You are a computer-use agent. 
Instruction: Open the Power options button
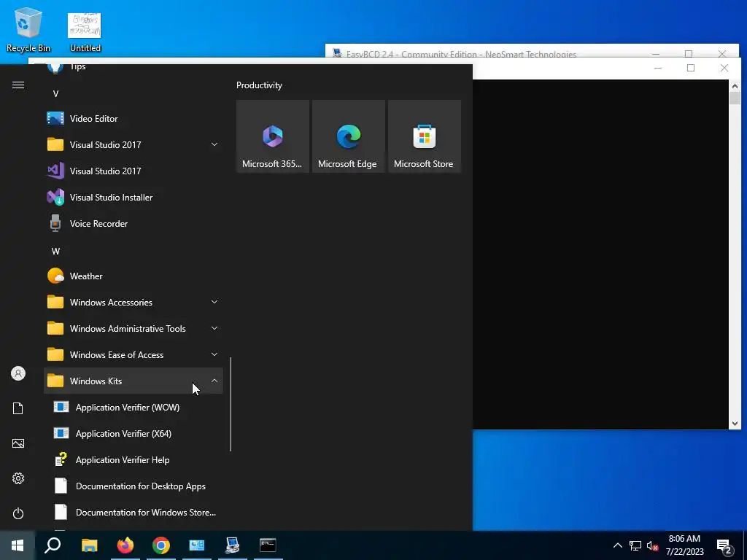18,513
